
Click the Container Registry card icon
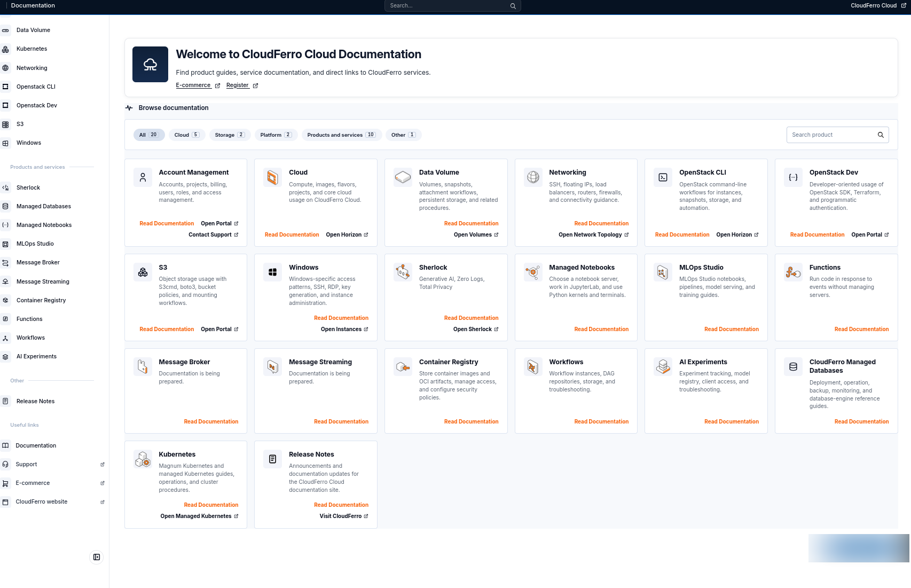pyautogui.click(x=403, y=367)
